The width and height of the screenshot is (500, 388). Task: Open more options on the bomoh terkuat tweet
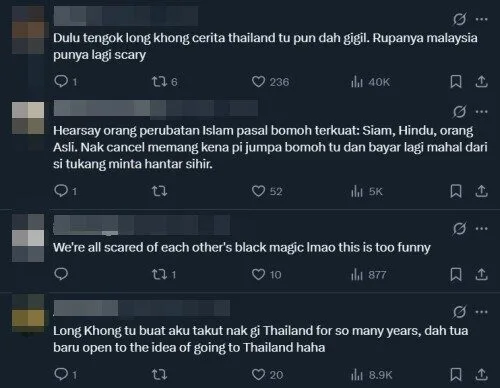pyautogui.click(x=481, y=112)
